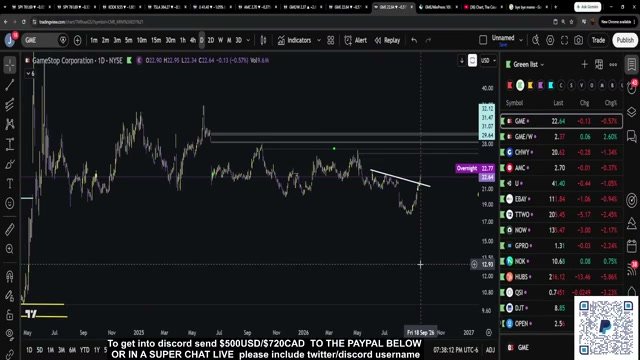This screenshot has height=360, width=640.
Task: Publish the chart idea
Action: pyautogui.click(x=625, y=40)
